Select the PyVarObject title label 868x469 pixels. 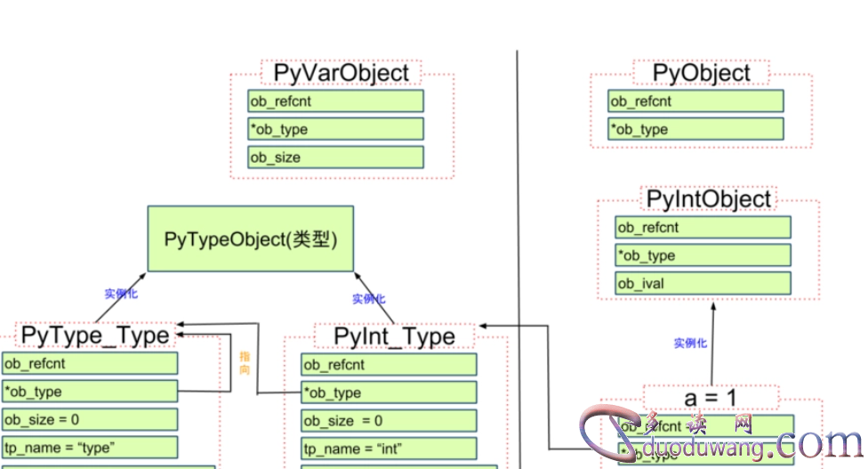pyautogui.click(x=342, y=73)
